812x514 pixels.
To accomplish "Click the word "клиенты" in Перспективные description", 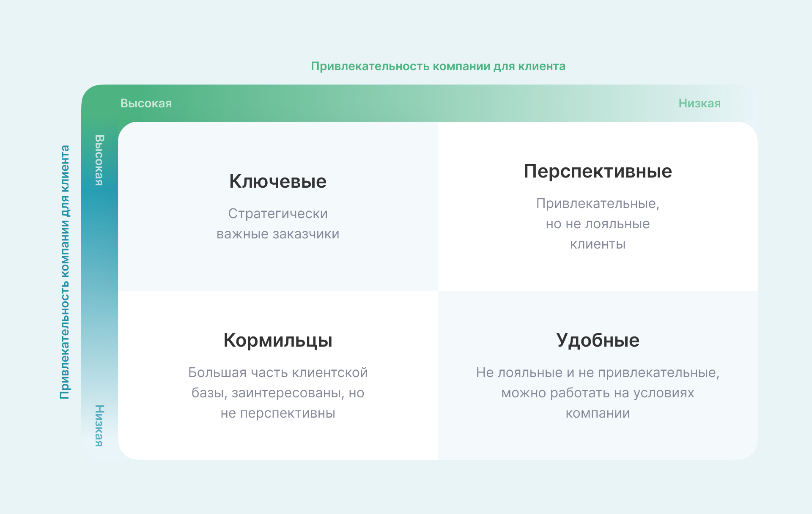I will point(598,244).
